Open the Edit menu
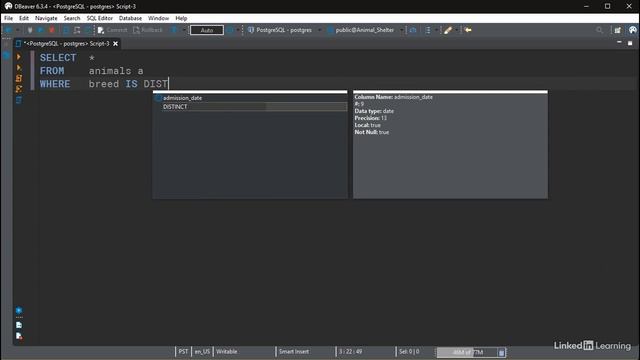 coord(24,18)
